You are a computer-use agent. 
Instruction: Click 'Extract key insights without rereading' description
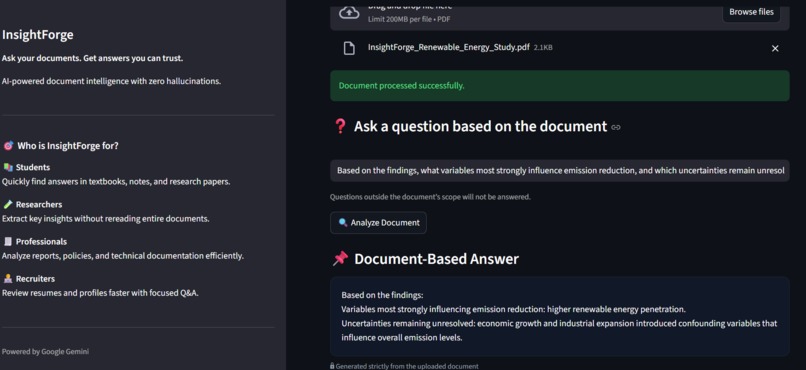coord(105,219)
